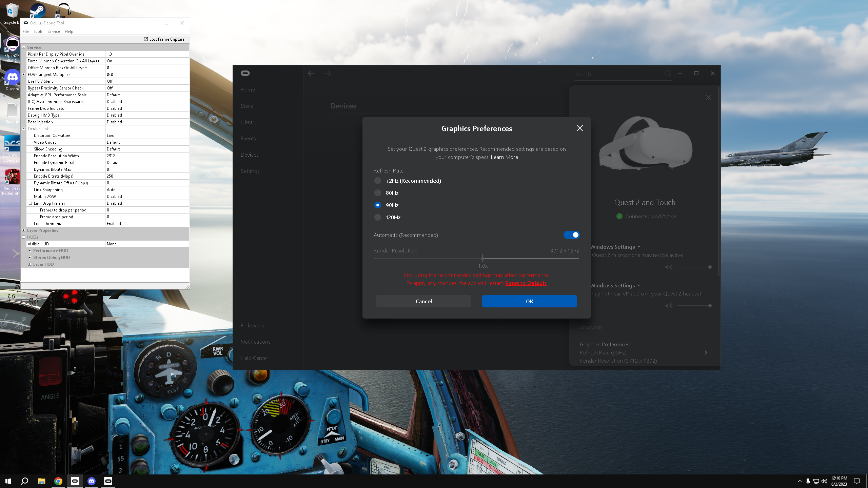Viewport: 868px width, 488px height.
Task: Select 80Hz refresh rate
Action: [x=378, y=193]
